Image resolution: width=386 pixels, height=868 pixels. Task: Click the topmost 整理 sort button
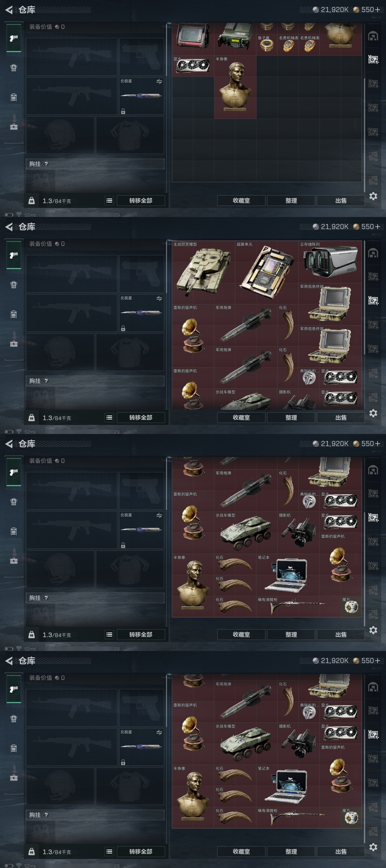tap(291, 200)
